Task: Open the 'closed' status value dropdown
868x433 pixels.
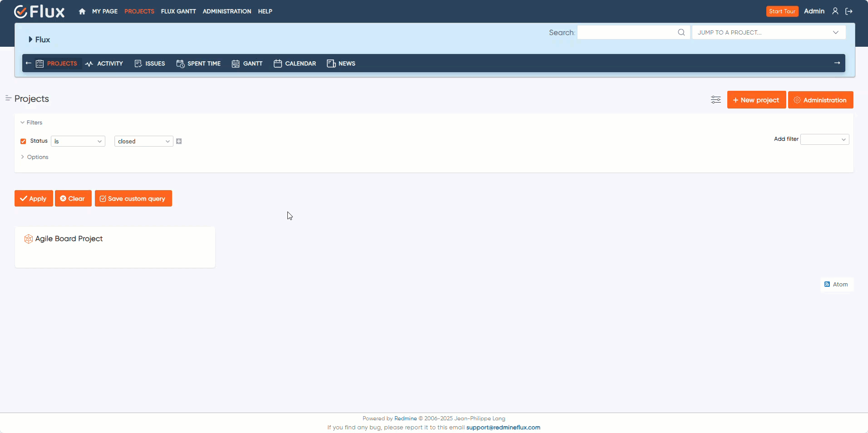Action: pos(144,141)
